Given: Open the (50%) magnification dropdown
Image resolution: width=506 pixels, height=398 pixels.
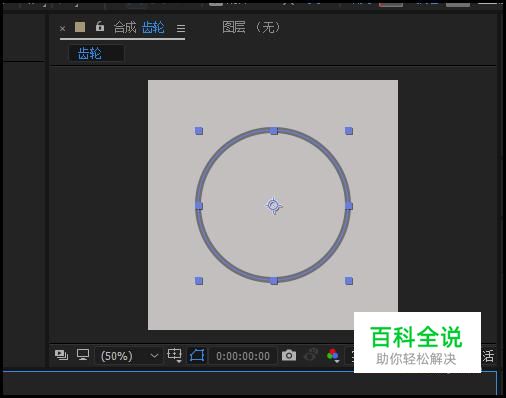Looking at the screenshot, I should point(129,356).
